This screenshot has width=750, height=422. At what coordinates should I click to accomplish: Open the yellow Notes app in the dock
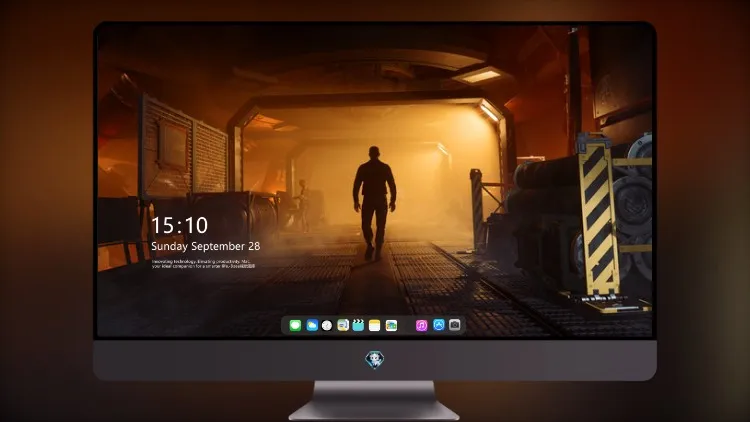click(x=375, y=325)
